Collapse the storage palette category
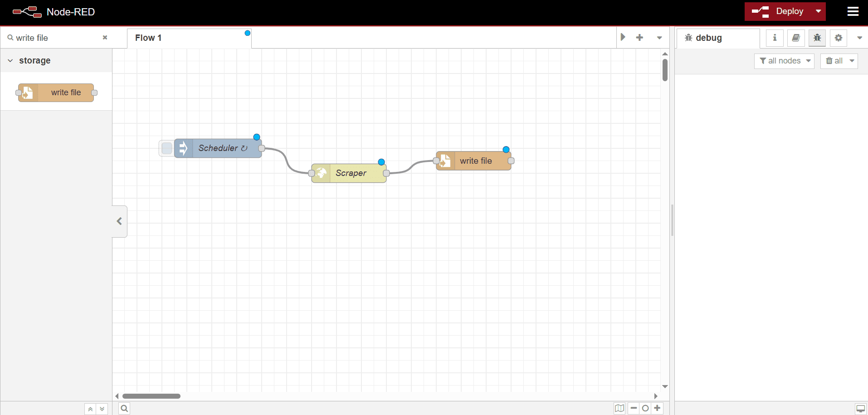This screenshot has width=868, height=415. (x=56, y=60)
